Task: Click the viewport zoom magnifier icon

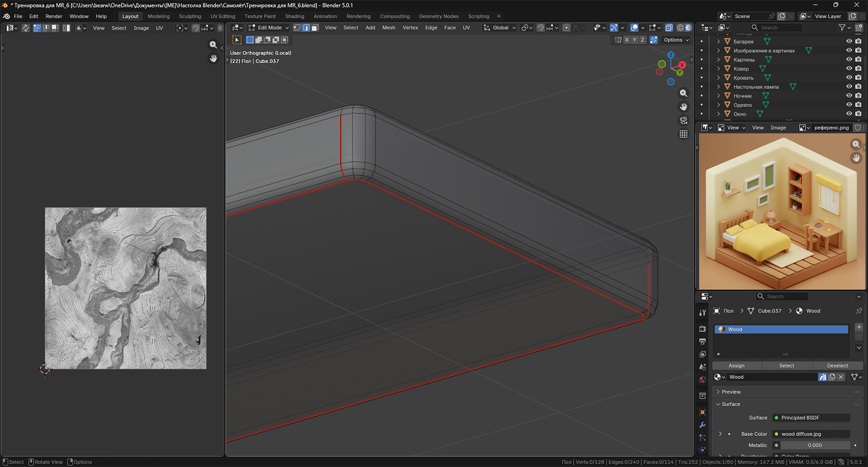Action: point(684,93)
